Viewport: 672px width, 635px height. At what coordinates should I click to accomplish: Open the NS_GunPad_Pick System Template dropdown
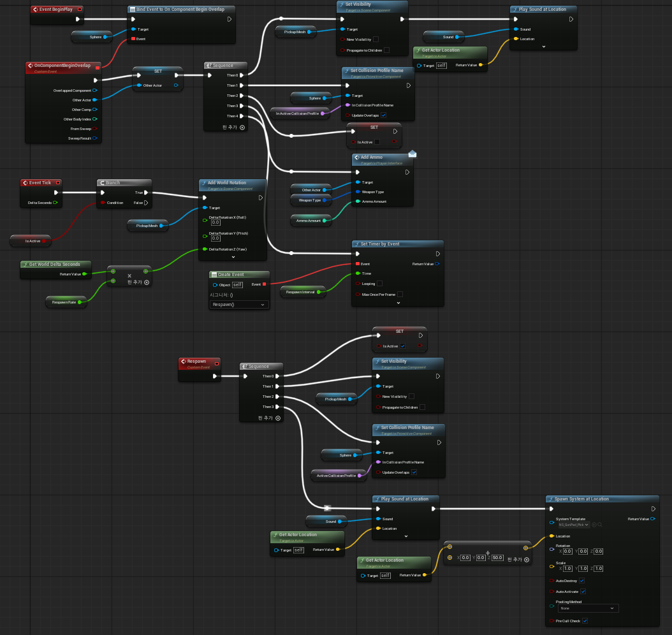(x=573, y=525)
